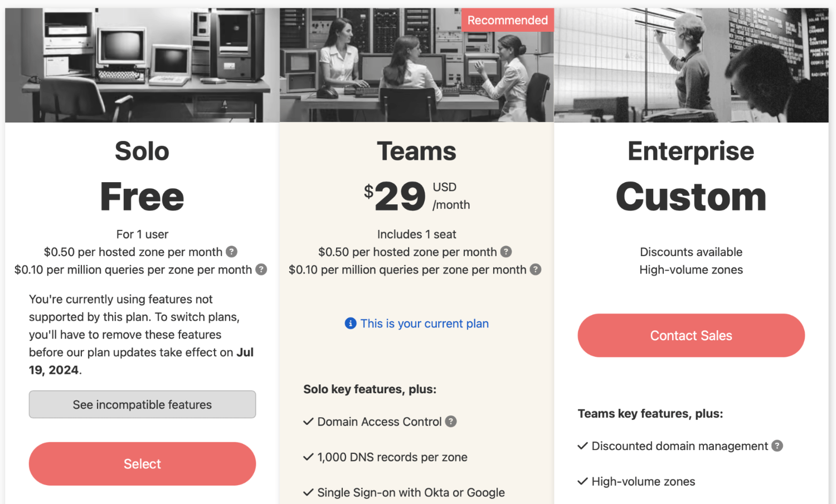This screenshot has height=504, width=836.
Task: Click the Discounted domain management help icon
Action: pos(777,446)
